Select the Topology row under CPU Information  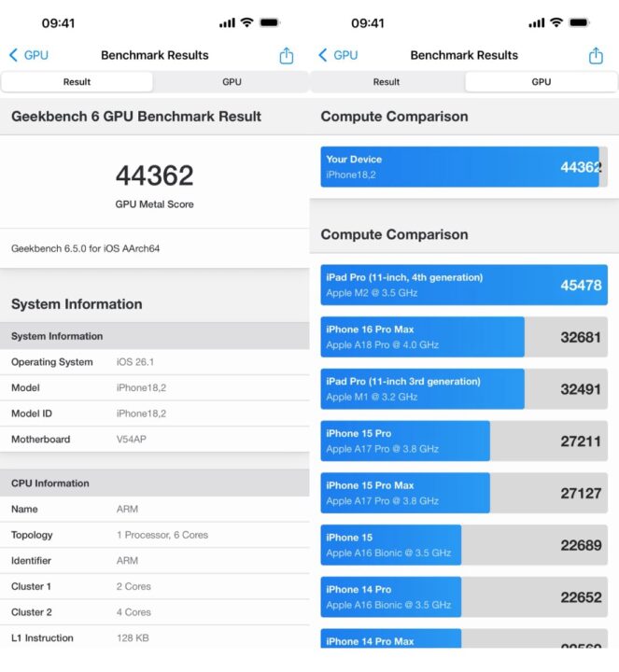point(154,535)
